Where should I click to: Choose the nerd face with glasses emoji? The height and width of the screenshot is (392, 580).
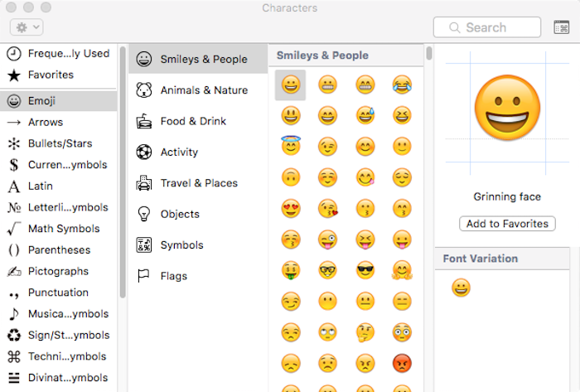328,270
